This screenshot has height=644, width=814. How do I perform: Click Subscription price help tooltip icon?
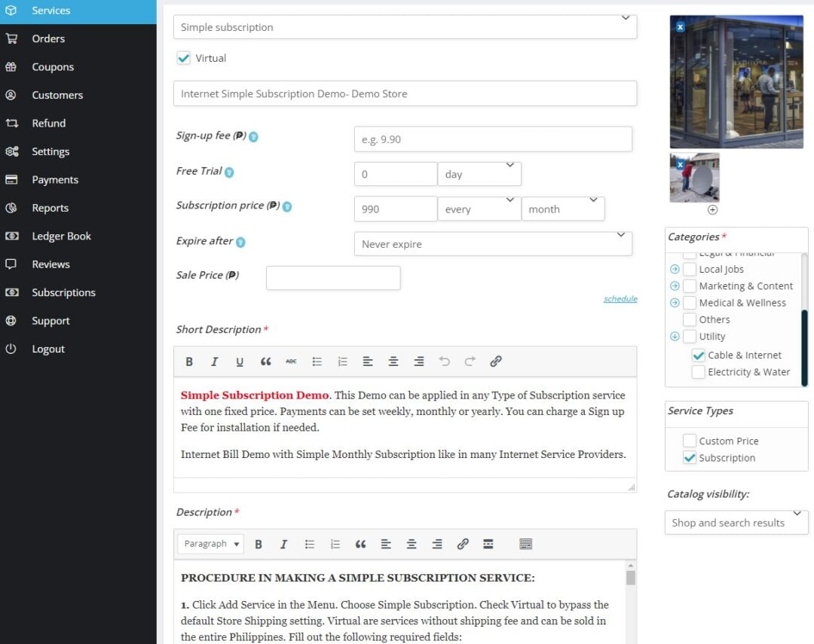click(x=287, y=206)
